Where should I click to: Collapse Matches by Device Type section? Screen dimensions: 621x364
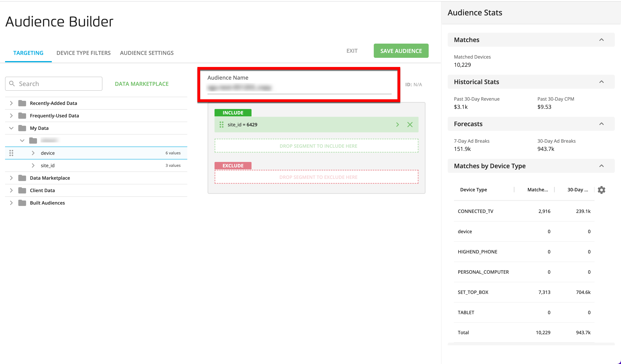click(x=601, y=166)
